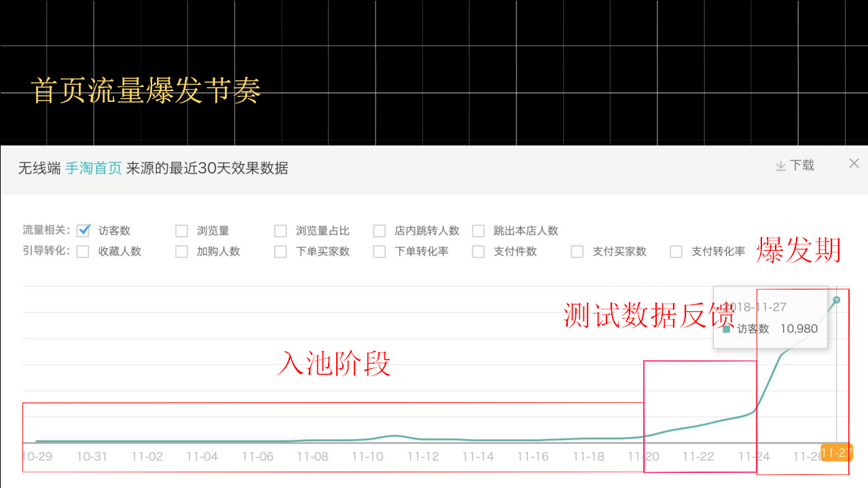The height and width of the screenshot is (488, 868).
Task: Check the 店内跳转人数 option
Action: click(x=380, y=231)
